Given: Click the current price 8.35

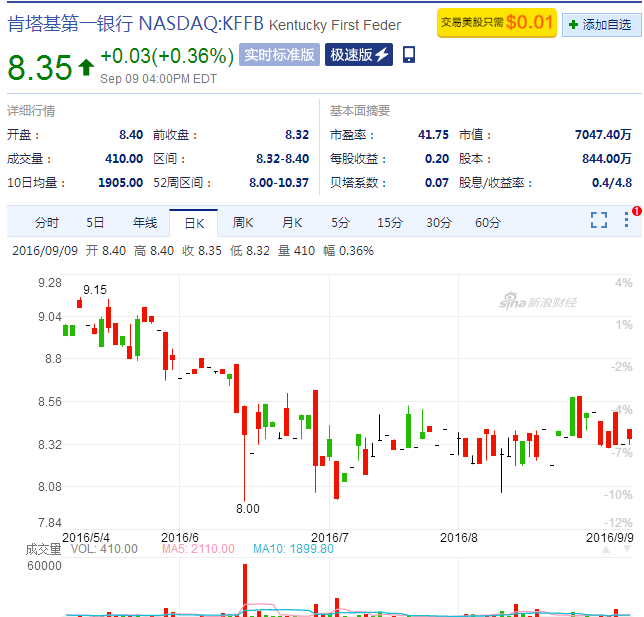Looking at the screenshot, I should pyautogui.click(x=40, y=67).
